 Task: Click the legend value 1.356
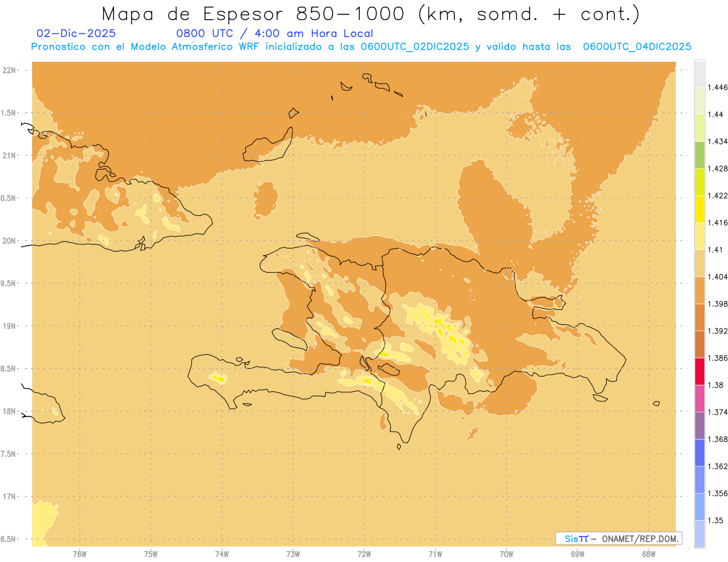[x=718, y=493]
